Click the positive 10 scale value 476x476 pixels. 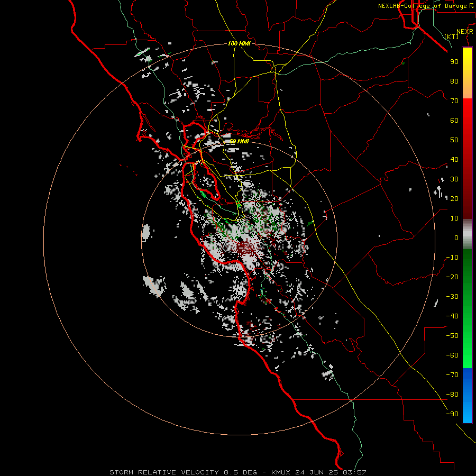(x=454, y=218)
